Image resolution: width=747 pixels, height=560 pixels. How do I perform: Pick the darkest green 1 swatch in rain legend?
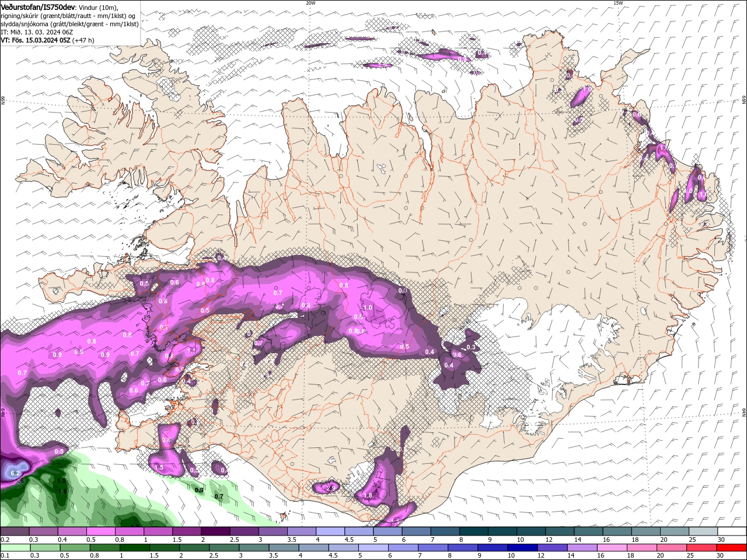(135, 548)
